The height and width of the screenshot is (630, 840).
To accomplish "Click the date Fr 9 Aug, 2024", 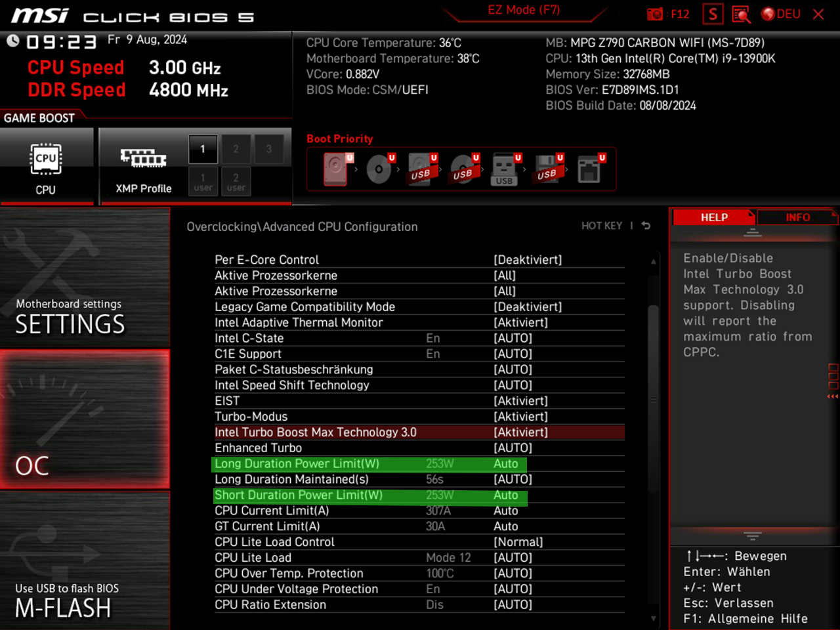I will (x=148, y=39).
